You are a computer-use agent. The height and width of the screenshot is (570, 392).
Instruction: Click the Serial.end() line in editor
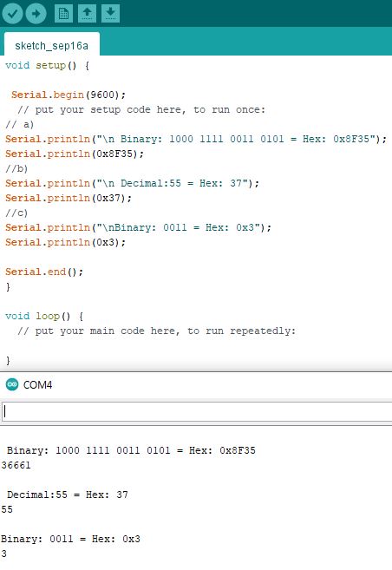(44, 272)
